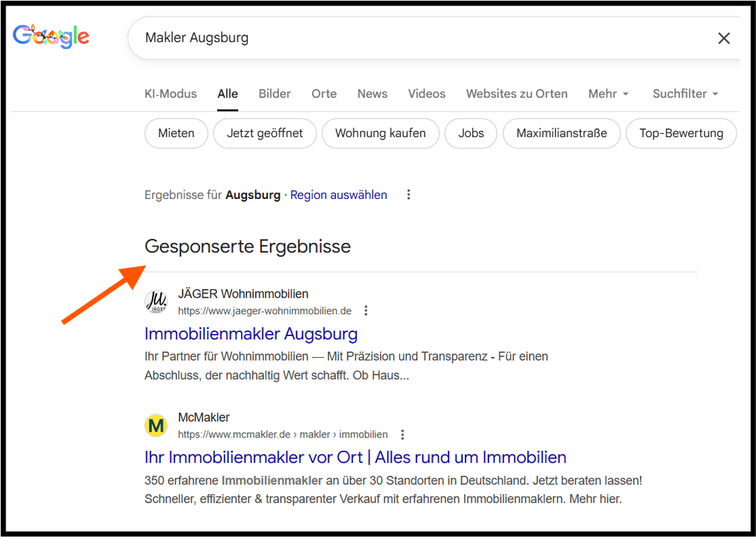Enable the Jetzt geöffnet filter

265,133
